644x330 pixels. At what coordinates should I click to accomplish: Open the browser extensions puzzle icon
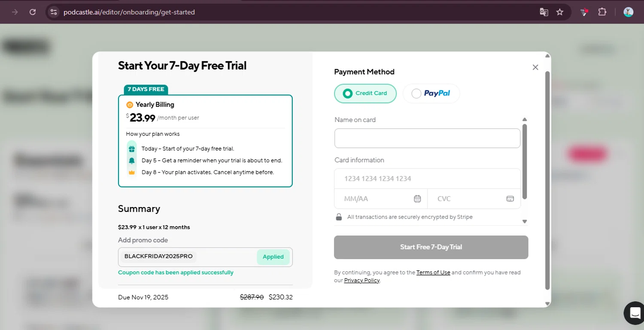(x=602, y=12)
